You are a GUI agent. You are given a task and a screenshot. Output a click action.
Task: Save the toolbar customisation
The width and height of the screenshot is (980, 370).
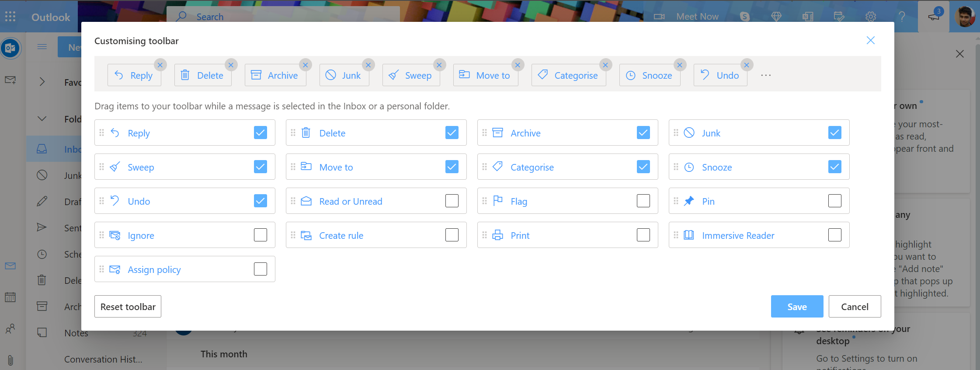point(797,307)
